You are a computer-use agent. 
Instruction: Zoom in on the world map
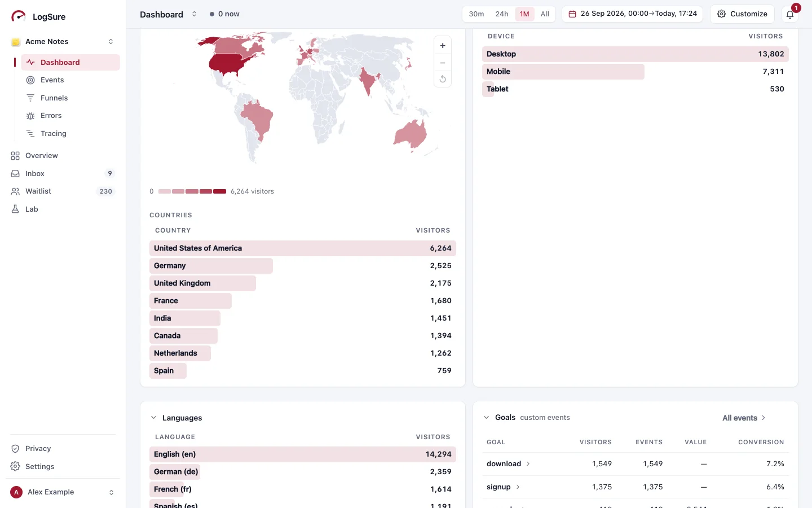click(x=443, y=46)
